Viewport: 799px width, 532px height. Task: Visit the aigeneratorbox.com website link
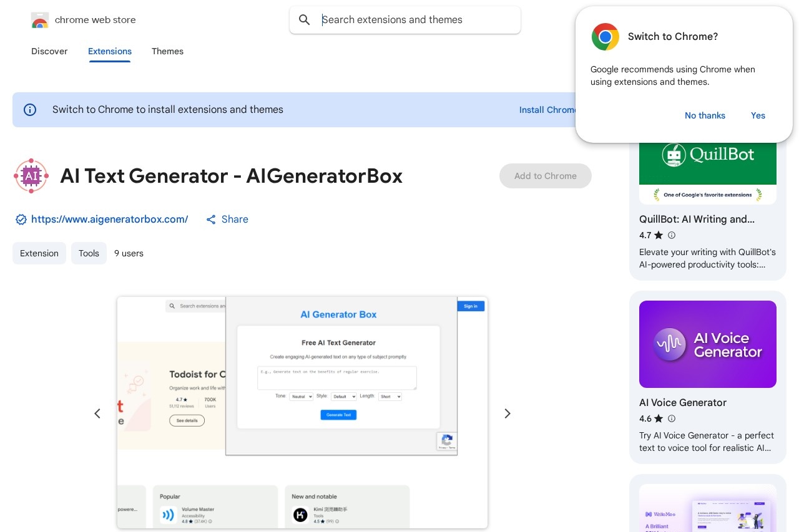[x=110, y=220]
